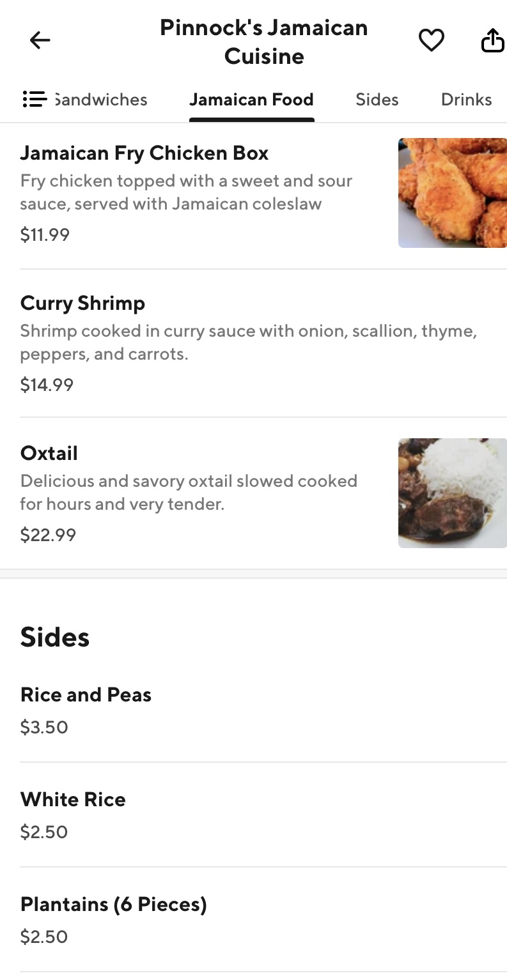Tap the restaurant title Pinnock's Jamaican Cuisine
This screenshot has width=507, height=980.
coord(263,42)
